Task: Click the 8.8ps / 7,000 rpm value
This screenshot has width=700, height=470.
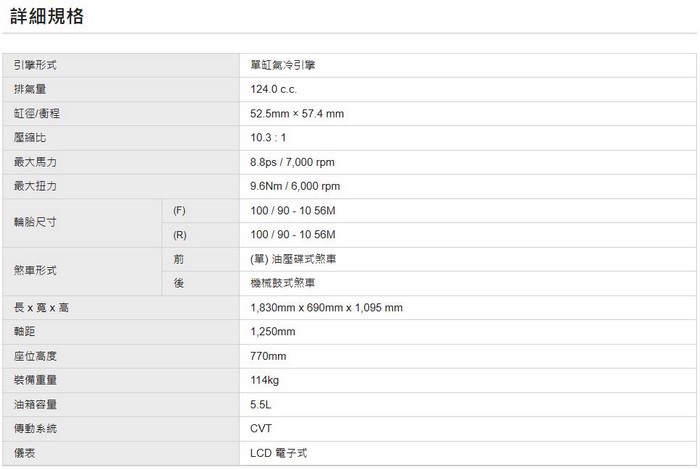Action: [x=292, y=162]
